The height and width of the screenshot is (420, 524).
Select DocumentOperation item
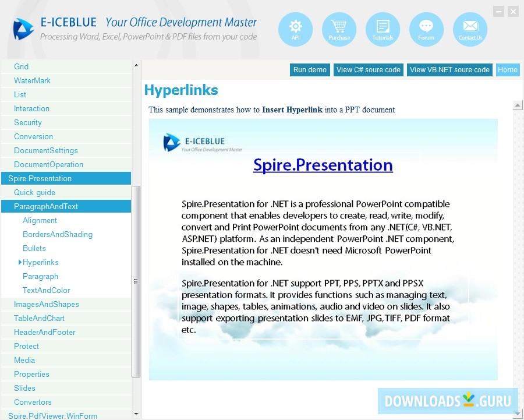pyautogui.click(x=66, y=165)
